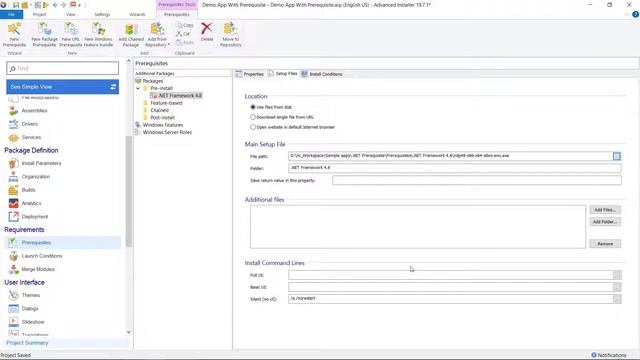
Task: Switch to Properties tab
Action: coord(250,74)
